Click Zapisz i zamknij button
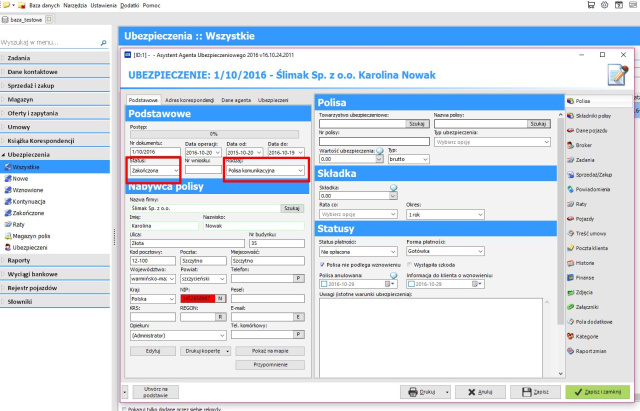 tap(598, 392)
